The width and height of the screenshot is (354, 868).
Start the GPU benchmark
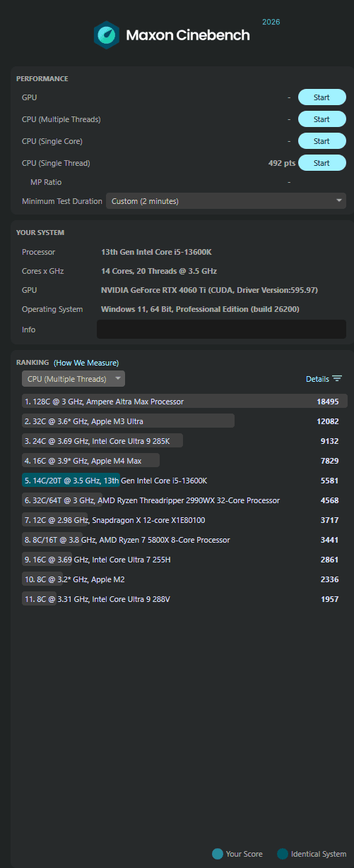pyautogui.click(x=321, y=97)
